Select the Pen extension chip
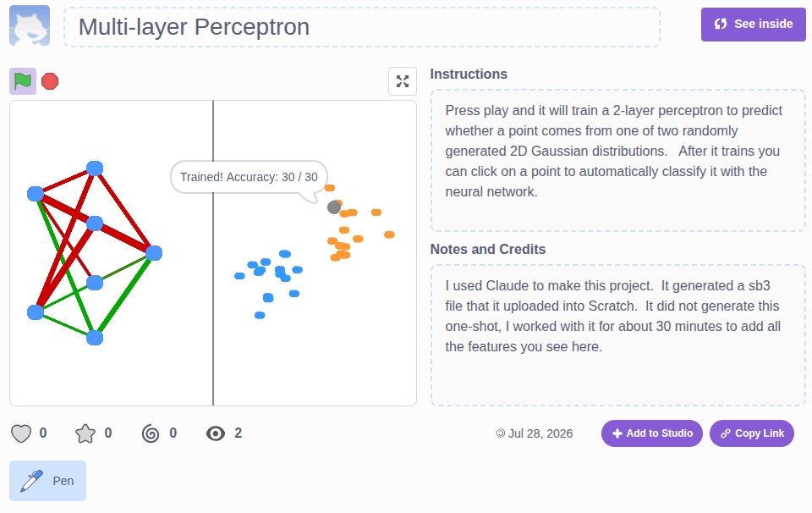Viewport: 812px width, 513px height. 47,481
